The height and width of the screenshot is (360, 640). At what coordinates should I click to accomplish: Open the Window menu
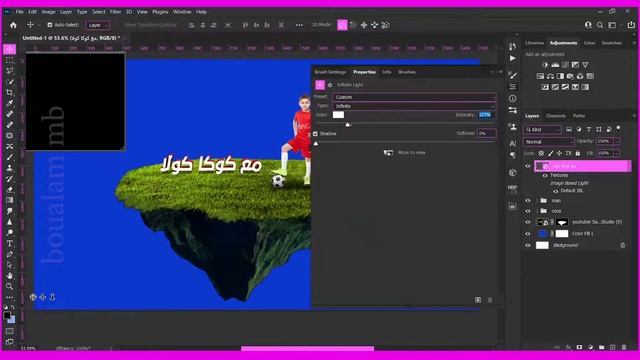click(x=182, y=12)
